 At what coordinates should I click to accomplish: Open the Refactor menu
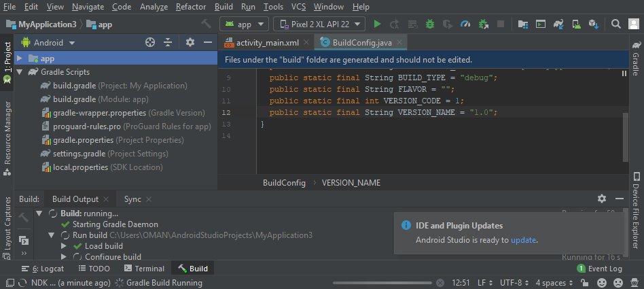(x=190, y=7)
